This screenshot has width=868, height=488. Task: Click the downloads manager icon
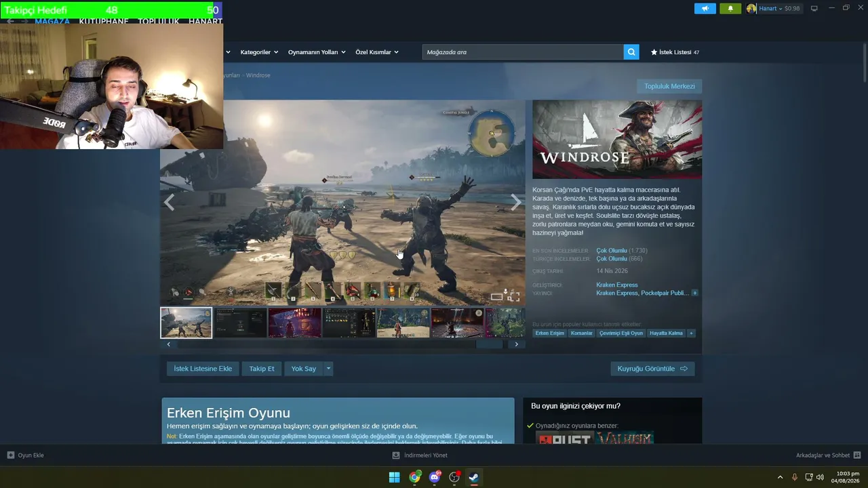396,455
